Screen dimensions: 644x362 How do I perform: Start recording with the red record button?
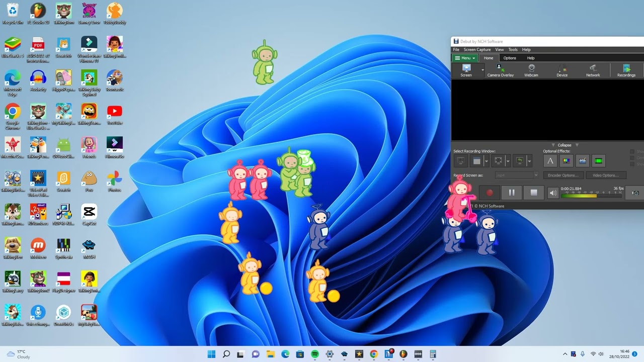pyautogui.click(x=490, y=193)
